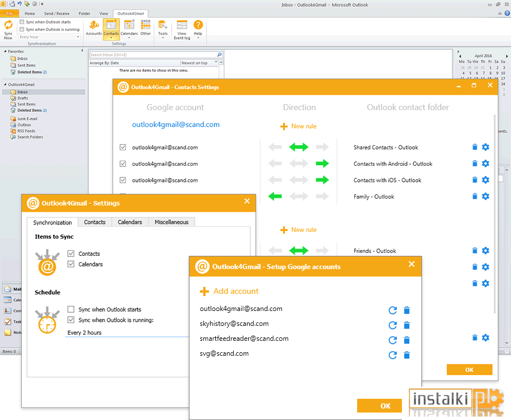The image size is (511, 420).
Task: Uncheck Sync when Outlook is running in Settings
Action: point(71,320)
